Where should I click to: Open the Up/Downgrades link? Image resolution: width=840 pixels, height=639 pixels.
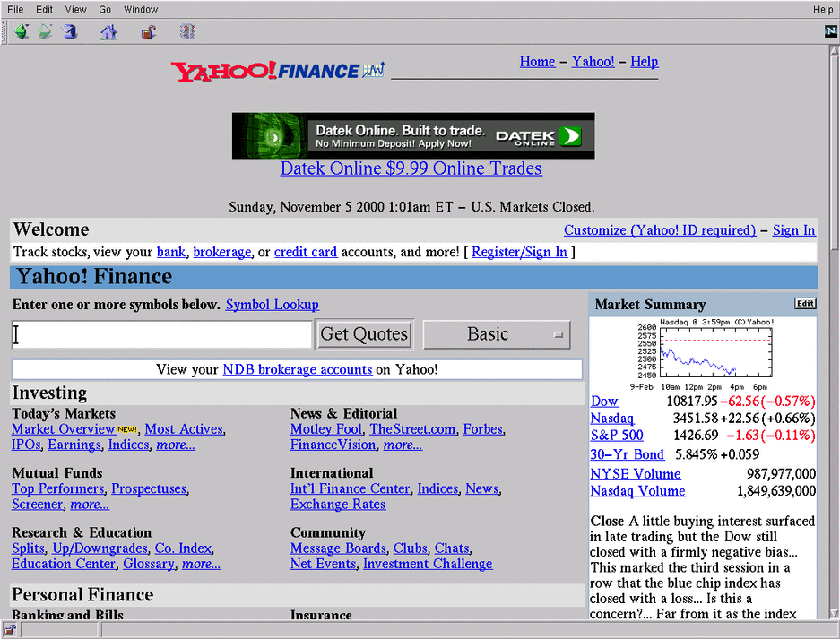pyautogui.click(x=100, y=548)
